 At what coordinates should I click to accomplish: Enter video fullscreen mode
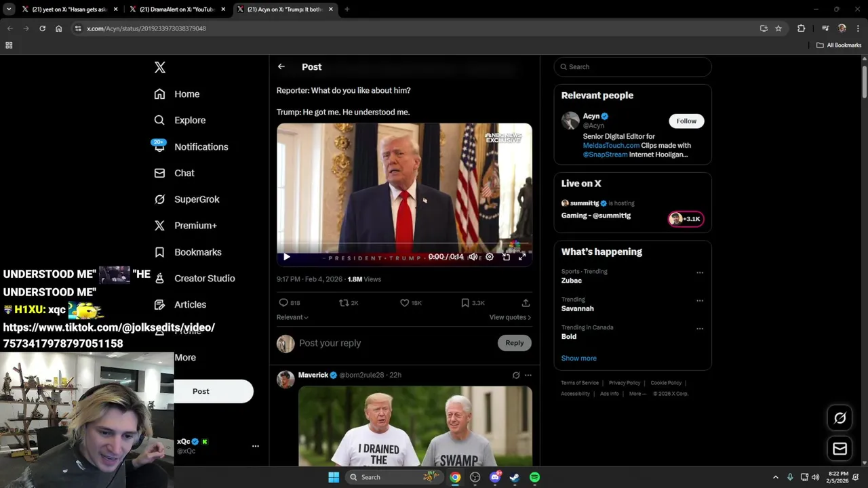(522, 257)
